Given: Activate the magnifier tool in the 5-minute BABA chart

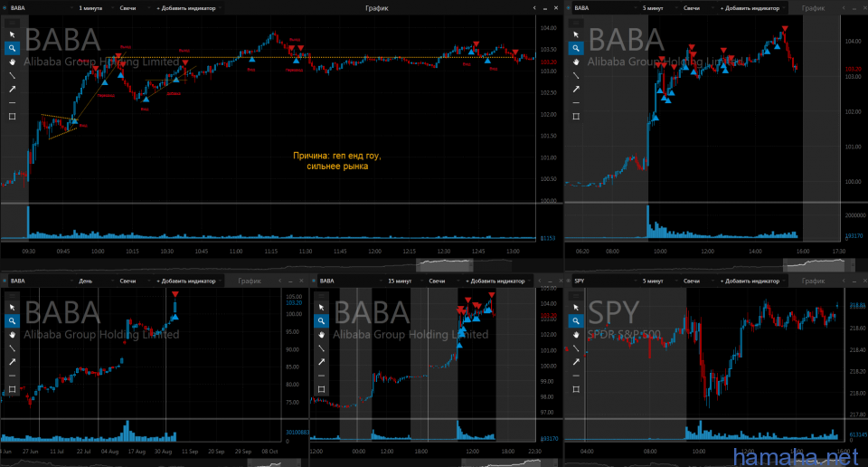Looking at the screenshot, I should (x=576, y=48).
